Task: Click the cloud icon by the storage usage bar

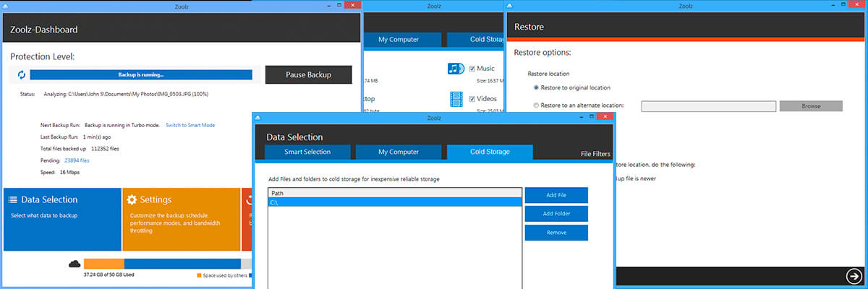Action: 74,264
